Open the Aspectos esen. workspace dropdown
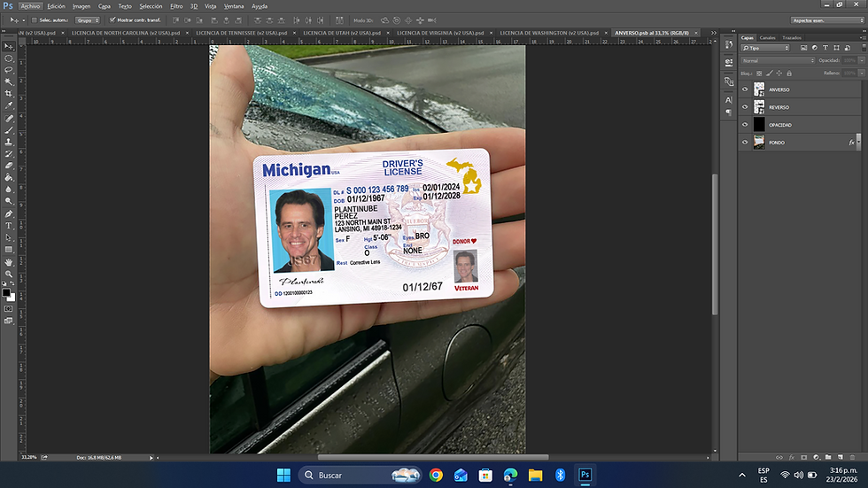 827,19
